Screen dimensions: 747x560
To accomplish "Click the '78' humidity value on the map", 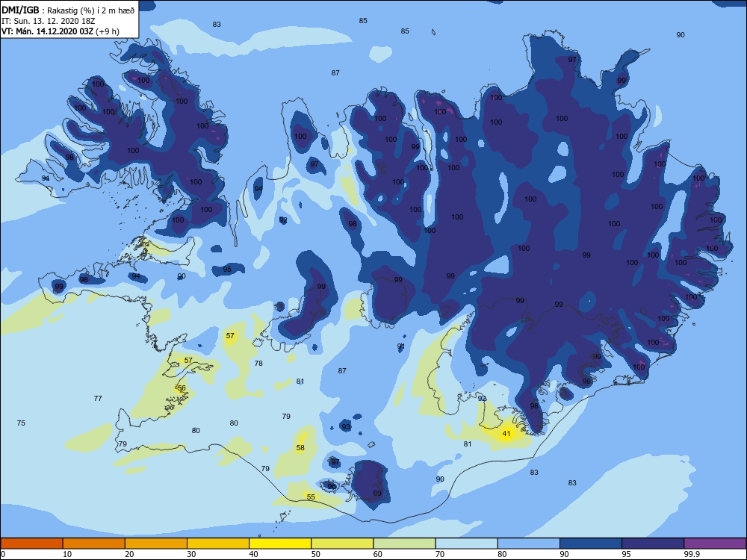I will pyautogui.click(x=258, y=364).
